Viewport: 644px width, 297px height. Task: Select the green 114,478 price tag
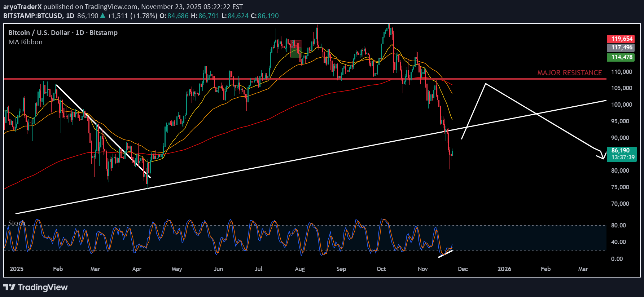622,57
